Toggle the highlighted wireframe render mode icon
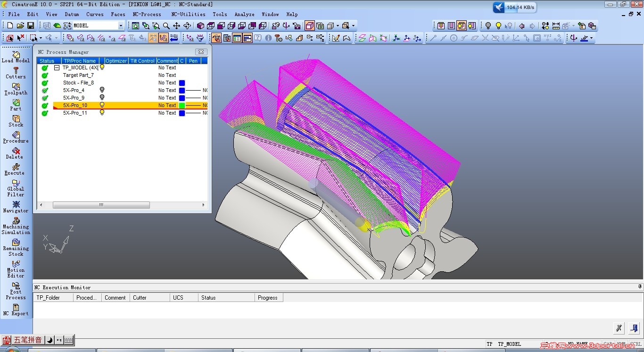 310,25
